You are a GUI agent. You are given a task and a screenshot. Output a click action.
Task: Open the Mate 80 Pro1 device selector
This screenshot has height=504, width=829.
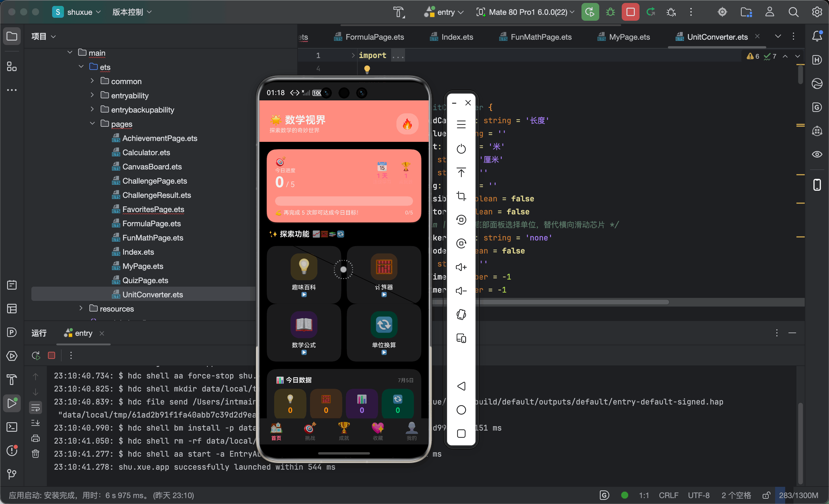525,12
